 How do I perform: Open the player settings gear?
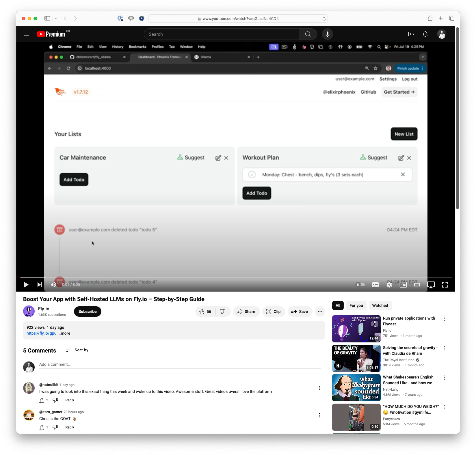pos(389,285)
